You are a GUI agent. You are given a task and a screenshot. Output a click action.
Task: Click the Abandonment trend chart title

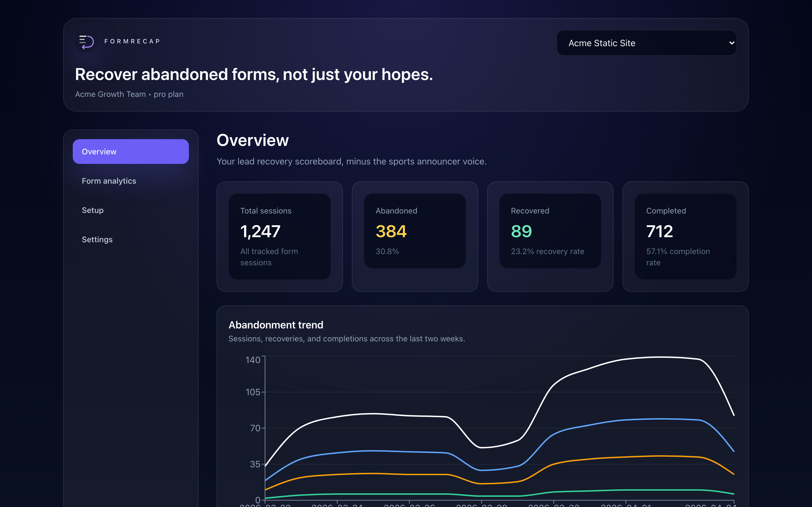tap(276, 325)
